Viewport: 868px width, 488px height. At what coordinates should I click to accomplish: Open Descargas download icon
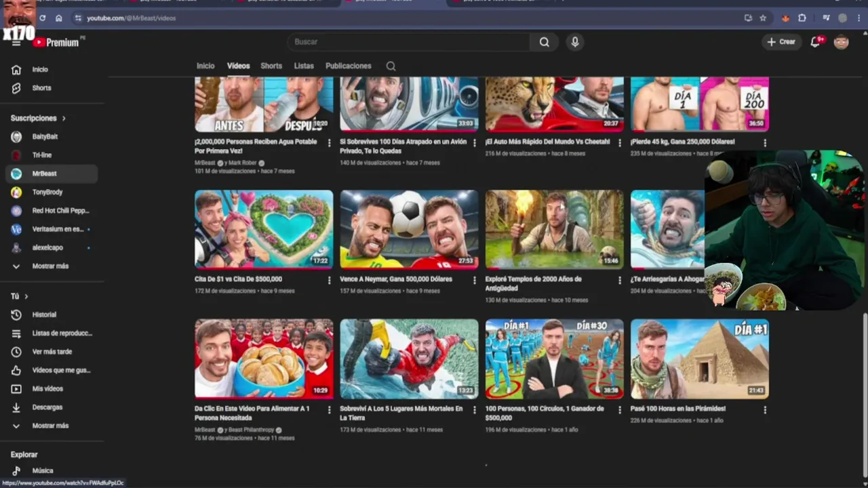16,407
